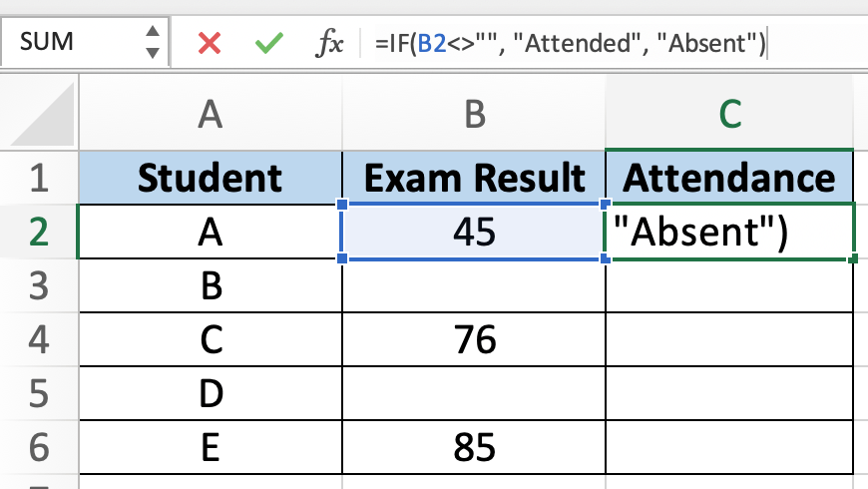Select cell containing 85
Screen dimensions: 868x489
474,447
